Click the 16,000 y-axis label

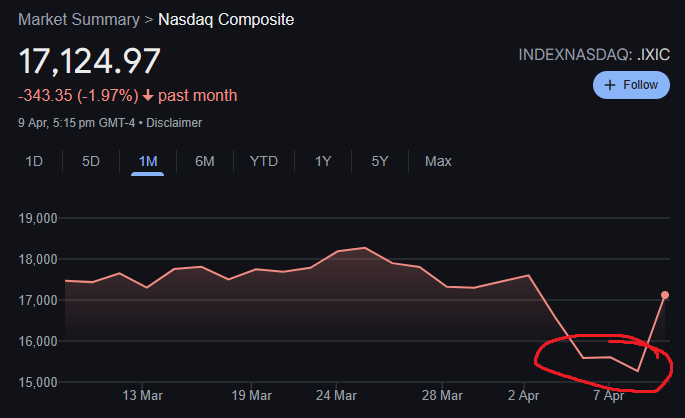(x=38, y=342)
